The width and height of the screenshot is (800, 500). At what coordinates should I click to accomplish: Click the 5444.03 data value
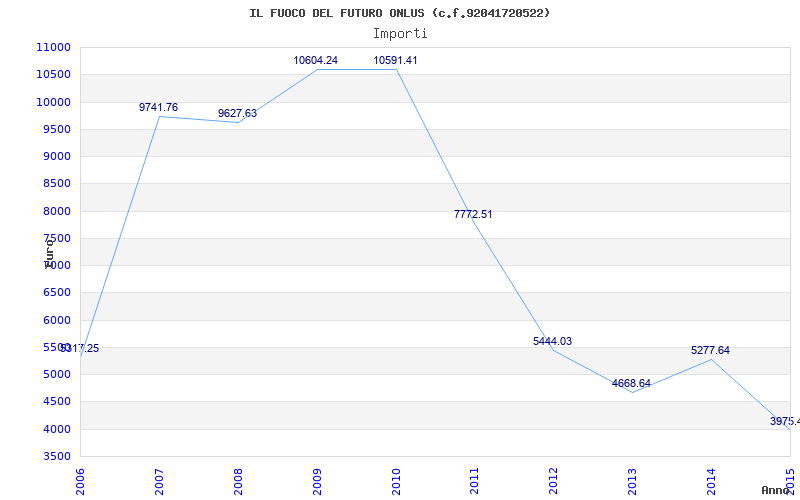point(553,341)
